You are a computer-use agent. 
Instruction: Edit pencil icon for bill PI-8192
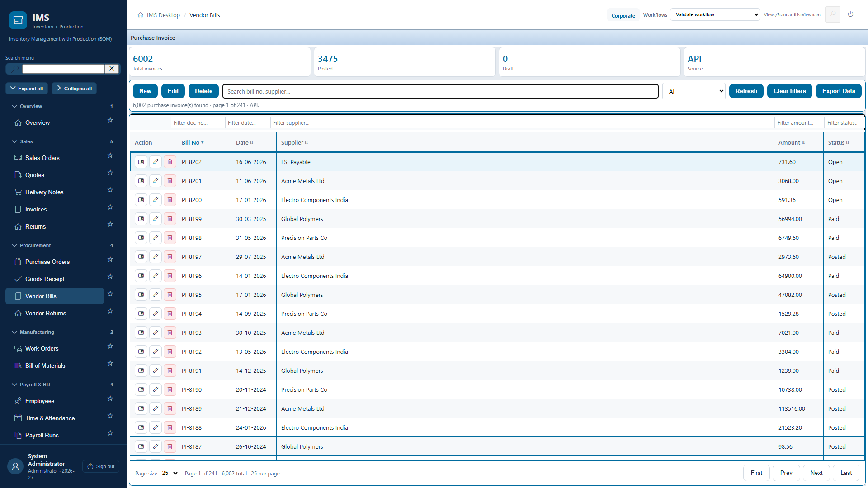pos(156,352)
